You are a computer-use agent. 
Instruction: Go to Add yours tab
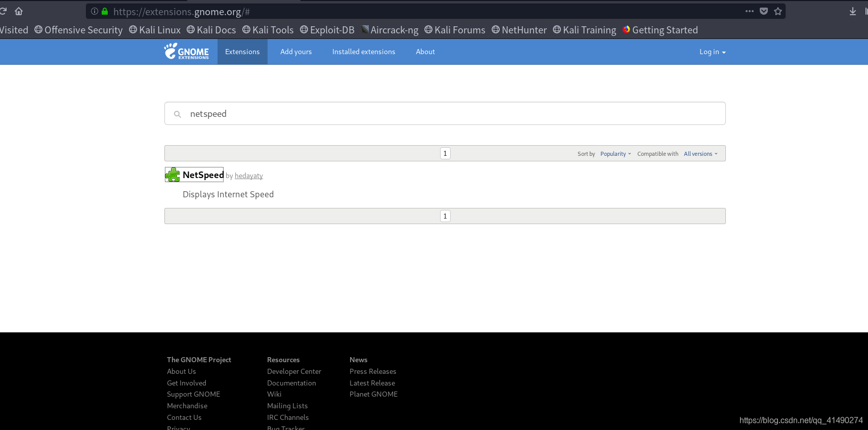pos(296,52)
